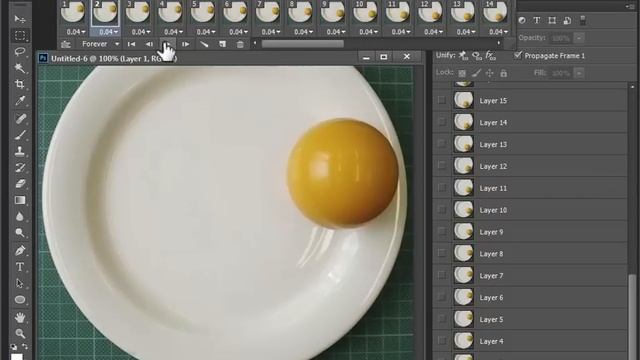This screenshot has width=640, height=360.
Task: Go to next animation frame
Action: 186,44
